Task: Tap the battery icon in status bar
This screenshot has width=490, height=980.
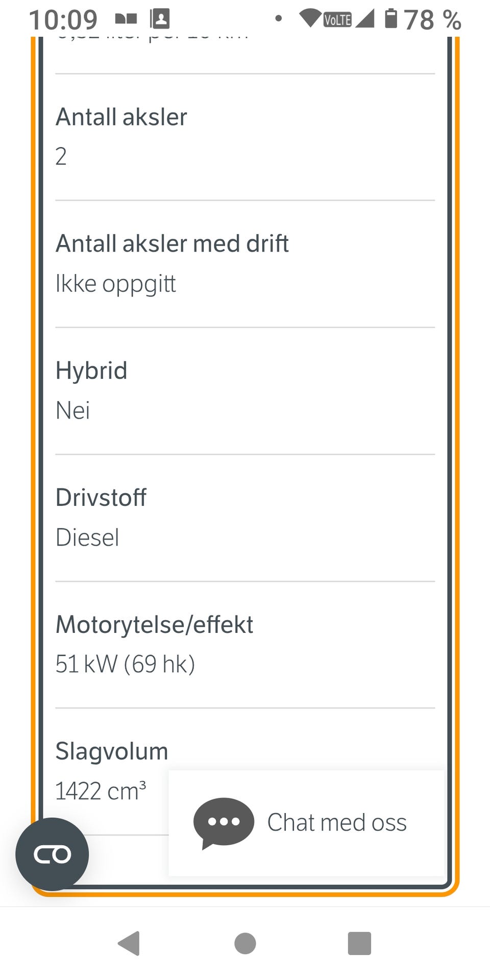Action: 391,18
